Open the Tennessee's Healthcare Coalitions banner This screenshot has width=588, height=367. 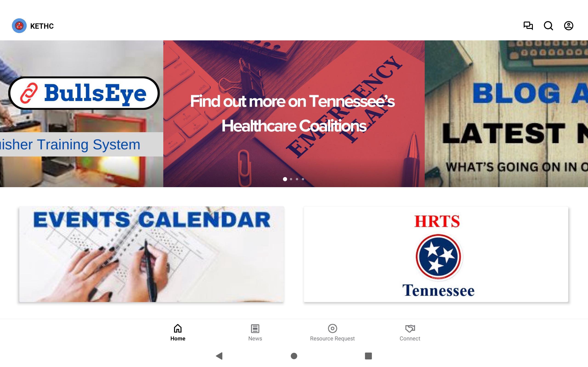[x=294, y=114]
